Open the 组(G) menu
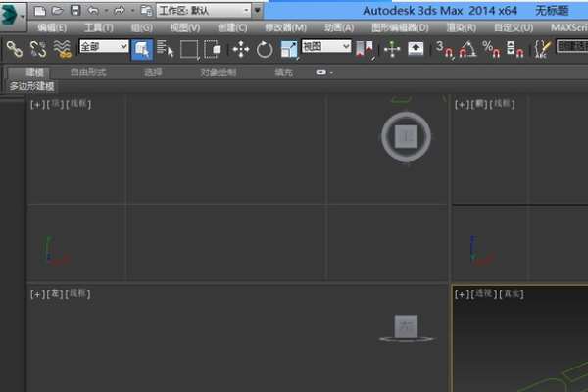 [142, 27]
